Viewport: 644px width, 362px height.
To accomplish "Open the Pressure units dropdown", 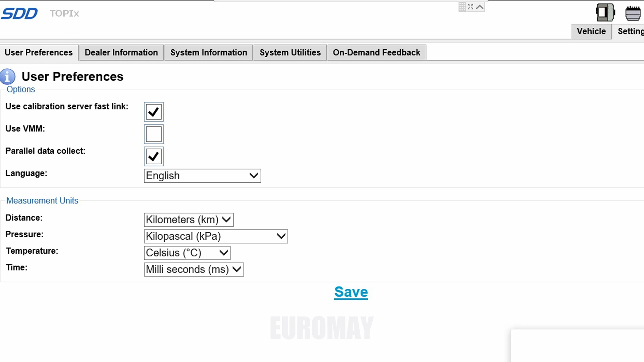I will click(216, 236).
